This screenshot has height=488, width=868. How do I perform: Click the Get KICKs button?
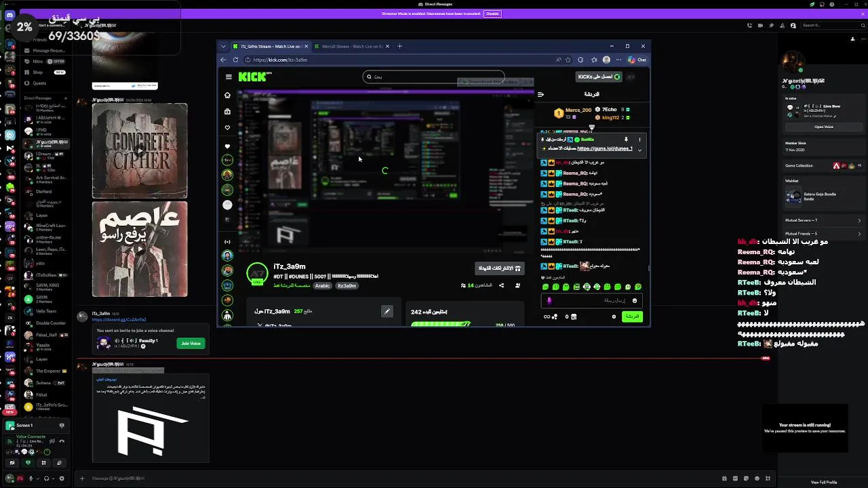pyautogui.click(x=599, y=77)
